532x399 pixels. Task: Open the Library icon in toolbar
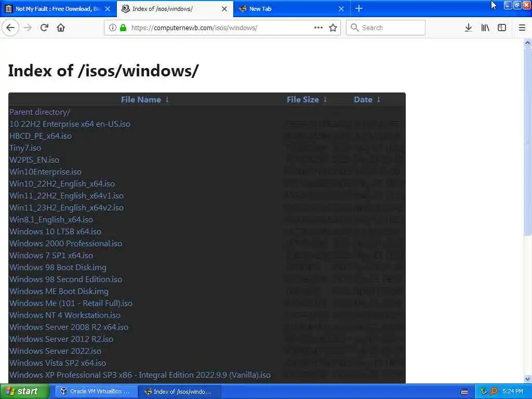point(485,28)
